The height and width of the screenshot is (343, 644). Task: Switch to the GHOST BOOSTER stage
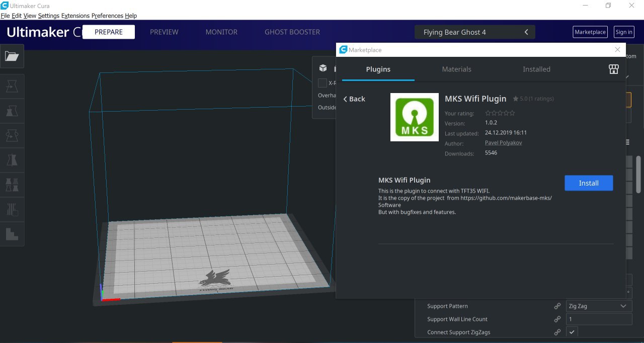click(292, 32)
